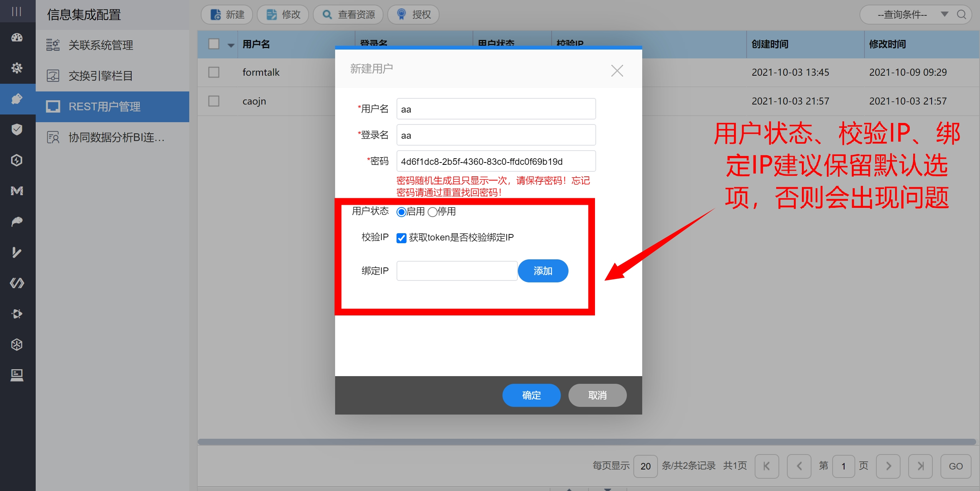This screenshot has height=491, width=980.
Task: Click the search magnifier next to query condition
Action: pos(961,15)
